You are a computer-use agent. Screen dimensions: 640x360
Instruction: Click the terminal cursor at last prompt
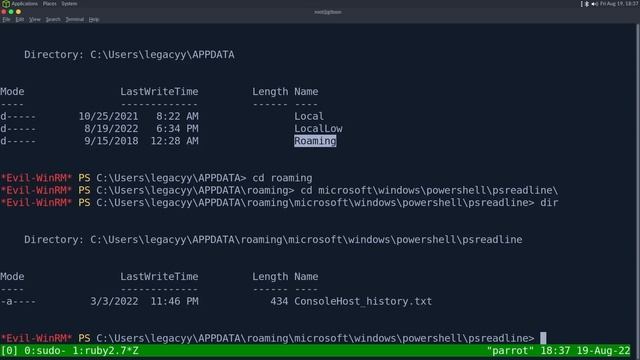coord(543,338)
